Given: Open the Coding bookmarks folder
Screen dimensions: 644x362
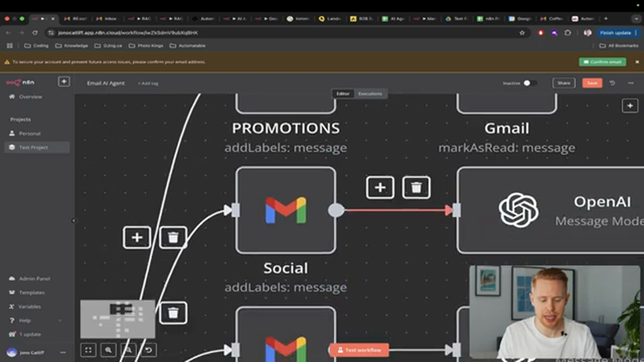Looking at the screenshot, I should click(x=37, y=46).
